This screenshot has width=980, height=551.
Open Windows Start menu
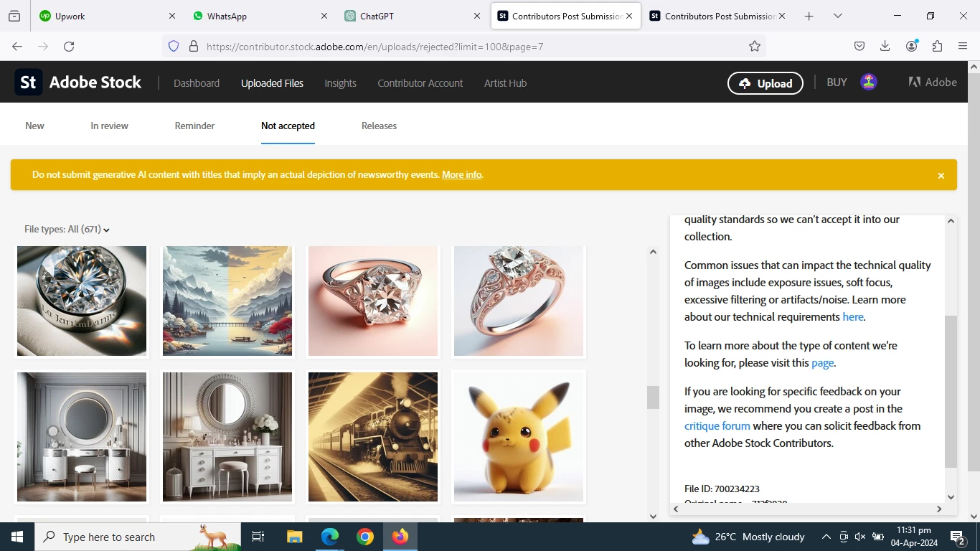[17, 537]
